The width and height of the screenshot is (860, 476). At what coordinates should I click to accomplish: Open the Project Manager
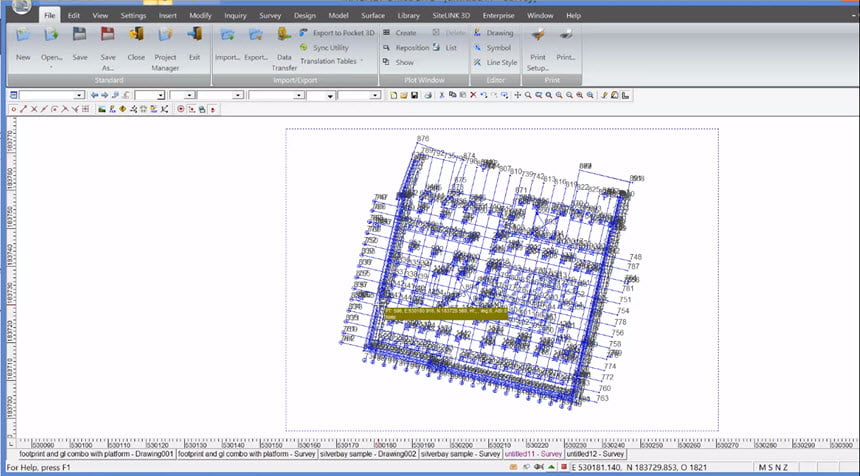[165, 48]
